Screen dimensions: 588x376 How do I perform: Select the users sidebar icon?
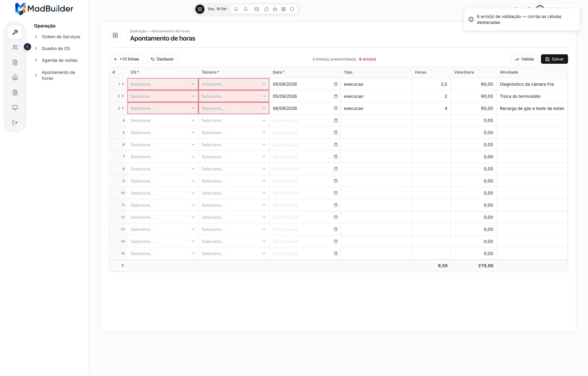15,47
